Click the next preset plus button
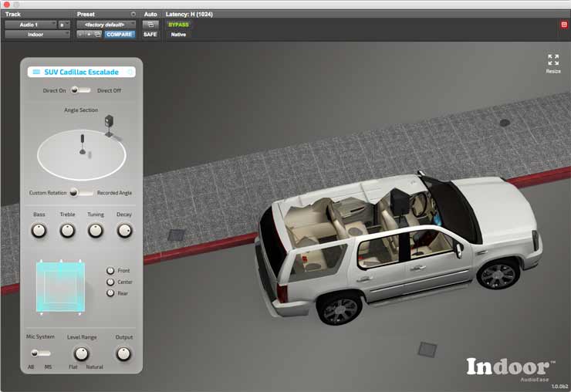Viewport: 571px width, 392px height. [x=89, y=34]
